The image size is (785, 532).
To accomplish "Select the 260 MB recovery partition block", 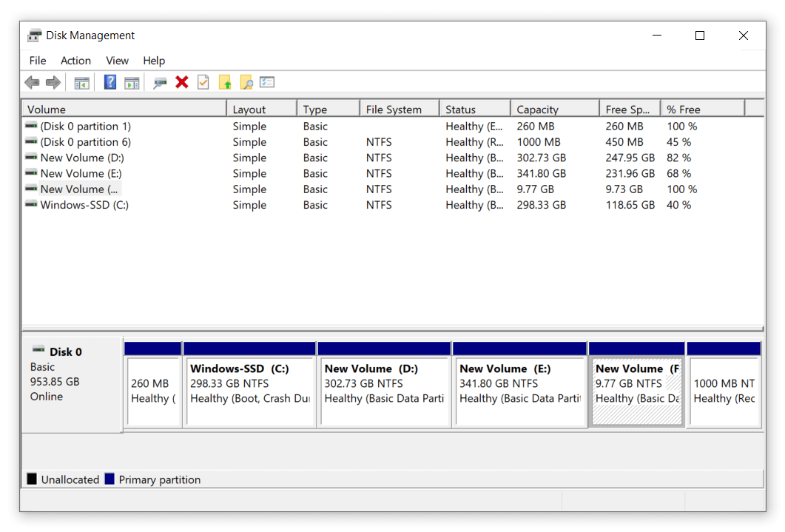I will (x=153, y=385).
